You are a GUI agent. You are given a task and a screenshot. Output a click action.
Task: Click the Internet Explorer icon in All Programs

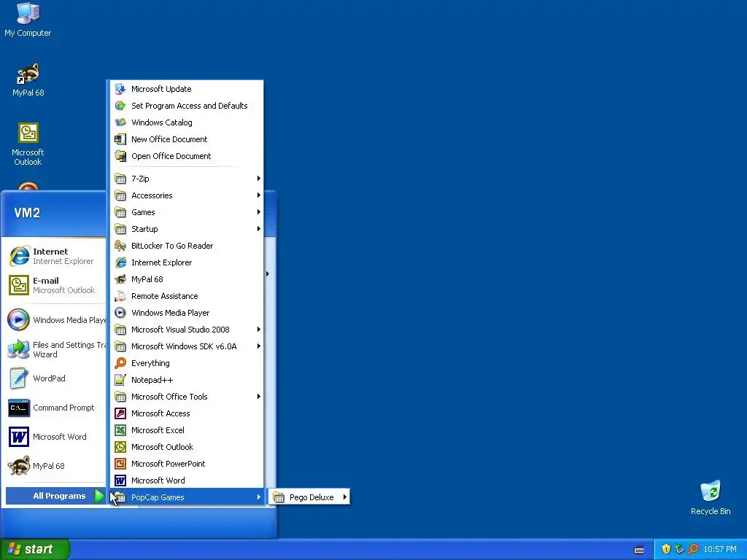tap(120, 262)
